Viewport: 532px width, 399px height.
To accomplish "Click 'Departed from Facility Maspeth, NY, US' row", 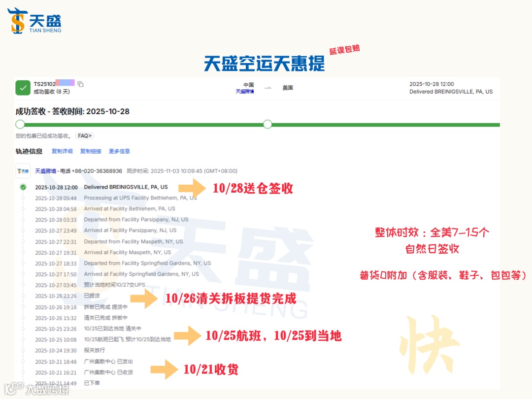I will 109,241.
